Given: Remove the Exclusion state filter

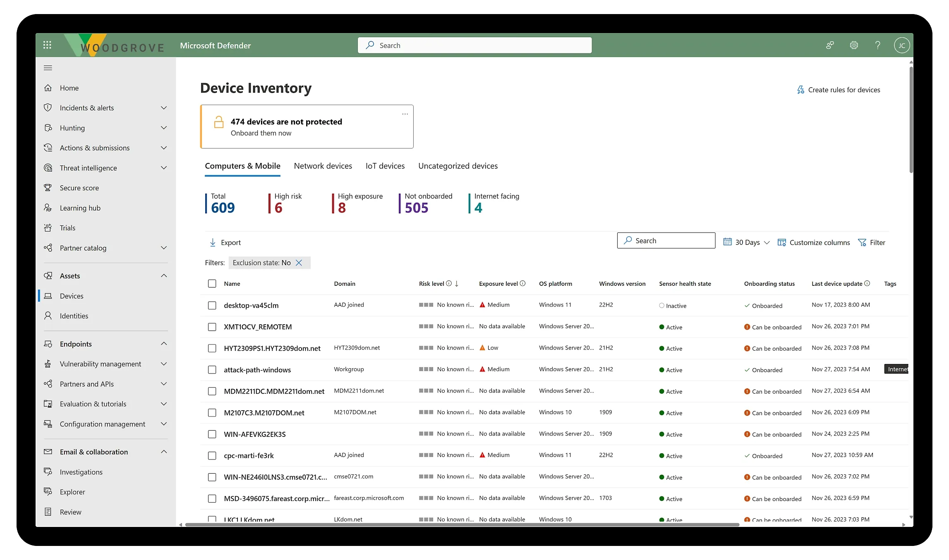Looking at the screenshot, I should [x=299, y=263].
